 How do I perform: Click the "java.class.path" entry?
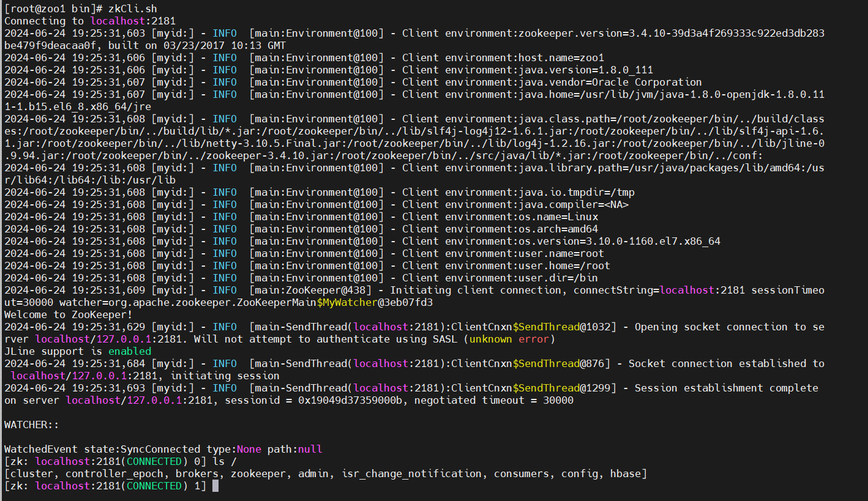(x=564, y=119)
